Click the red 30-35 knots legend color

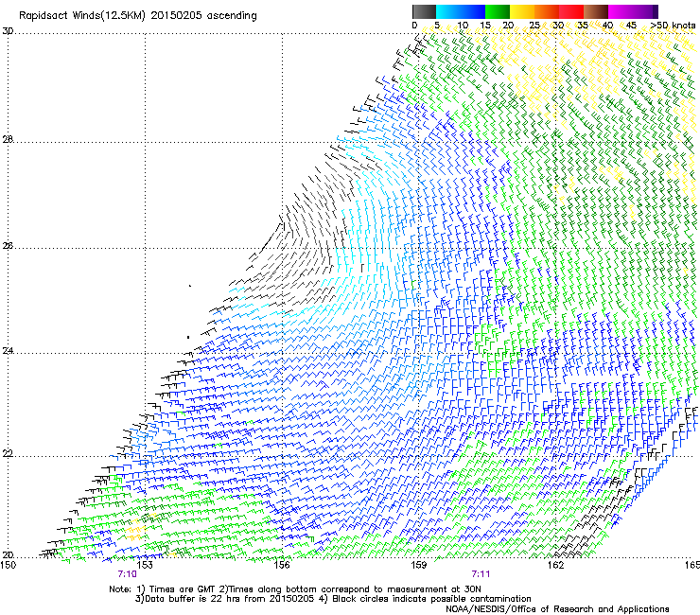[571, 11]
